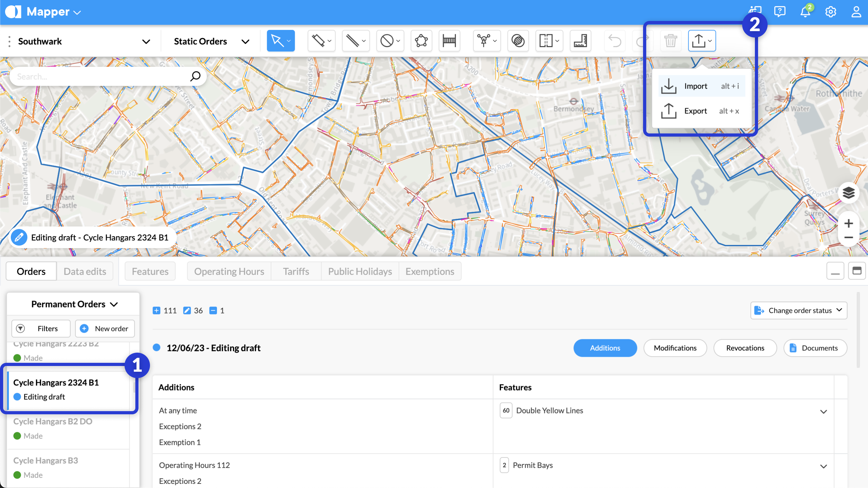Click the settings gear icon
This screenshot has width=868, height=488.
coord(830,12)
